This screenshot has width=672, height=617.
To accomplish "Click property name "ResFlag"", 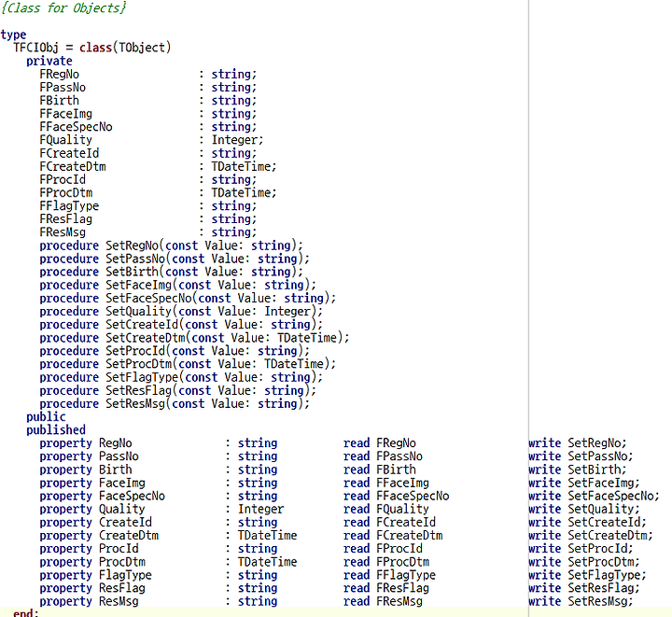I will point(122,588).
